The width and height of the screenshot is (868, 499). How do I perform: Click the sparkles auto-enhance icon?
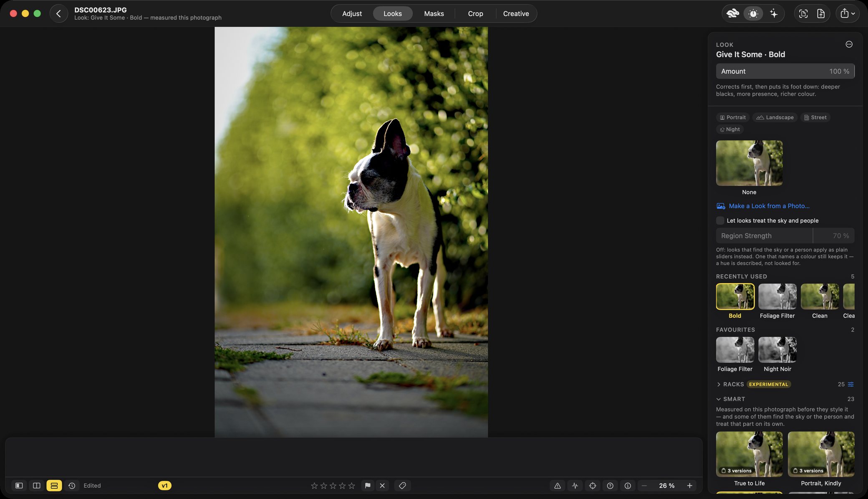click(774, 13)
